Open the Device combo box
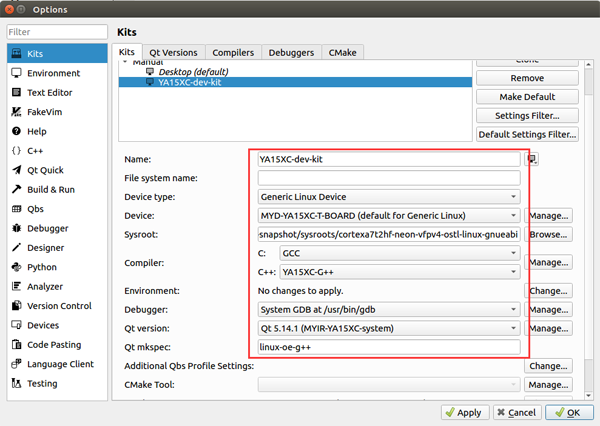The image size is (600, 426). (x=389, y=215)
